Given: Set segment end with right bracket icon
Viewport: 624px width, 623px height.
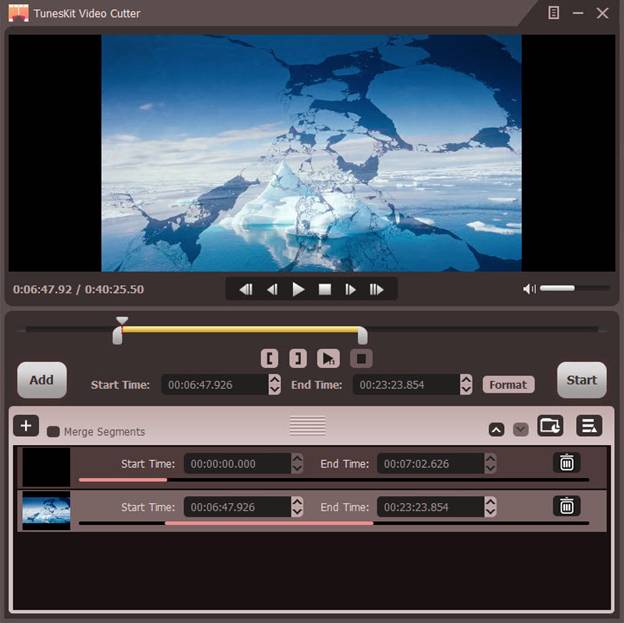Looking at the screenshot, I should pyautogui.click(x=298, y=358).
